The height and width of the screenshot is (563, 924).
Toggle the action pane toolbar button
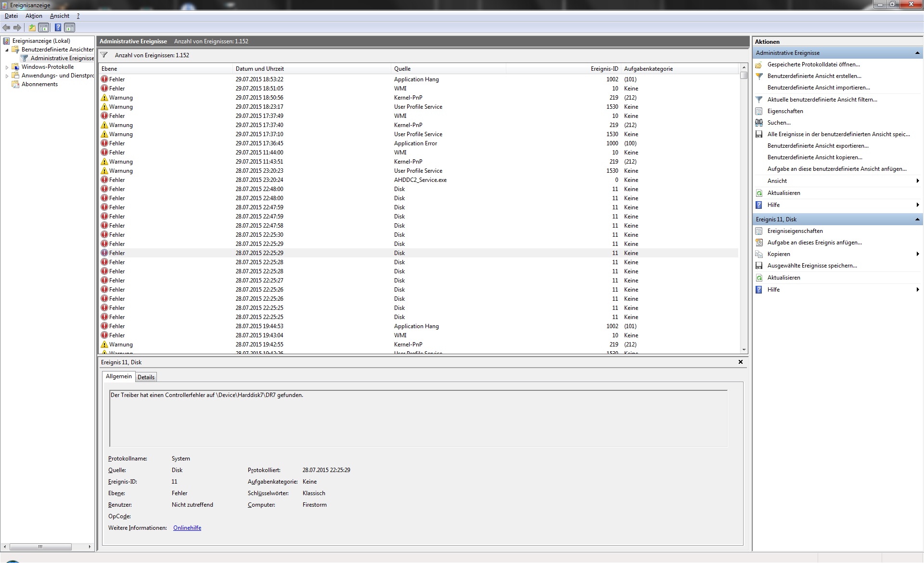click(70, 27)
